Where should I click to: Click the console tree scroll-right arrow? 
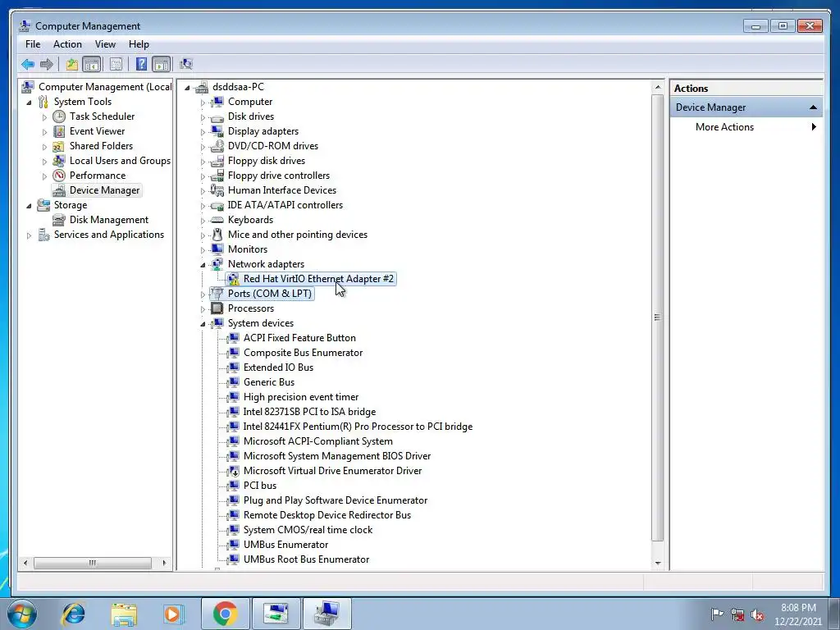(164, 563)
